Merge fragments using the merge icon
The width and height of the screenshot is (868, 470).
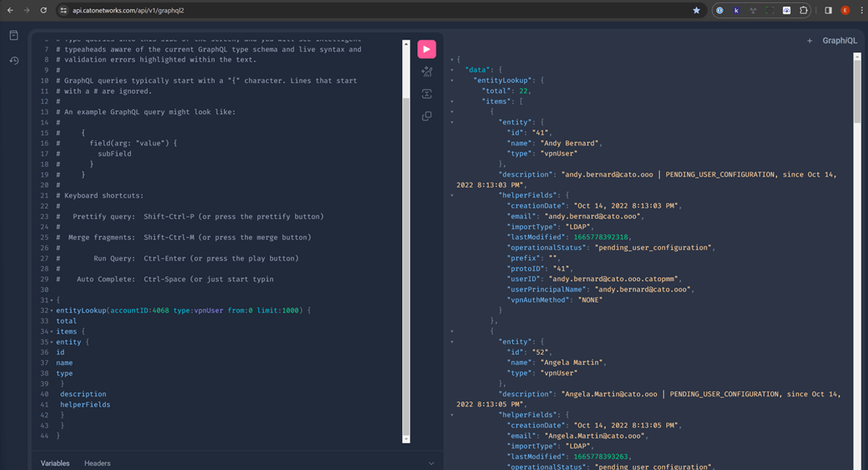click(x=427, y=94)
